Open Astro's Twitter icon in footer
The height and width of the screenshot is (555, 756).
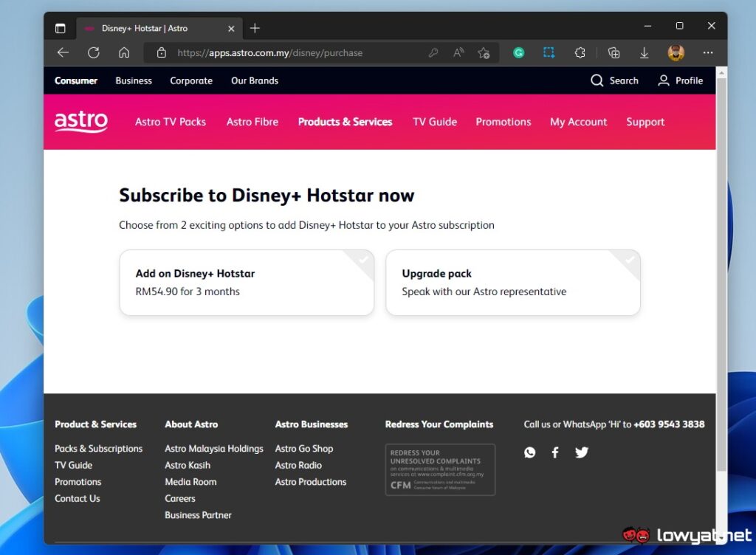click(582, 452)
